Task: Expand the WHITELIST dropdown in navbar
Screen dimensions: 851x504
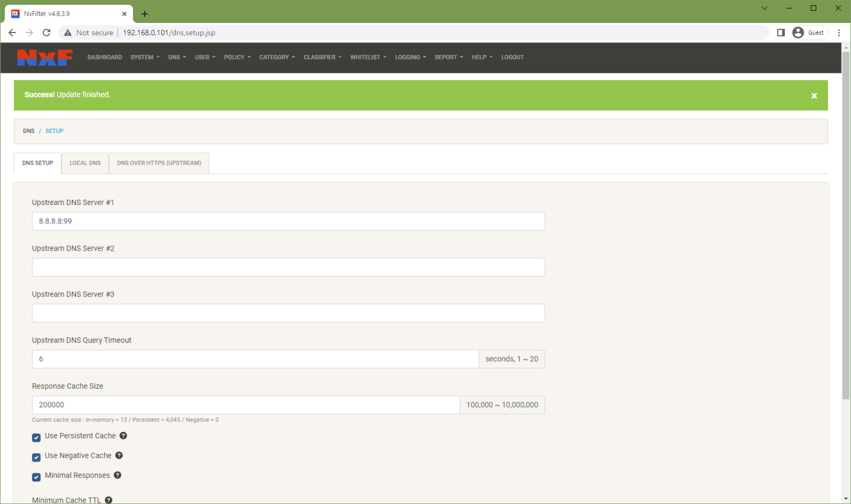Action: [x=368, y=57]
